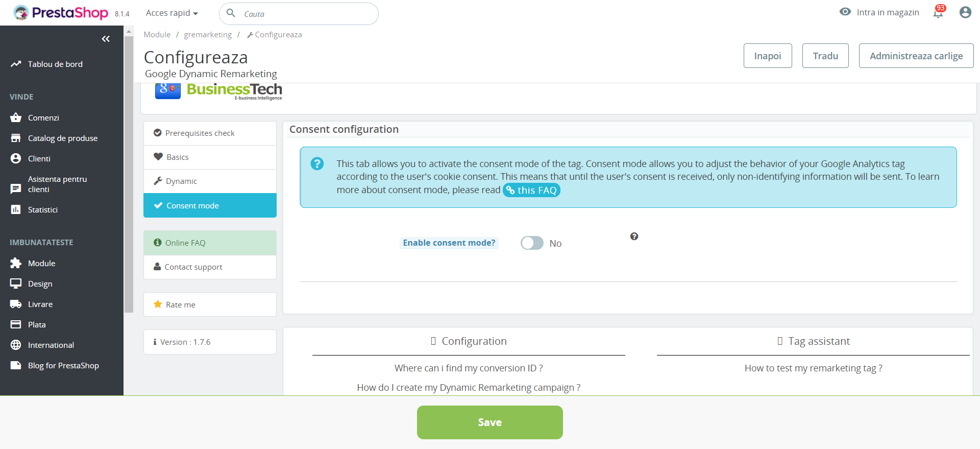Open the Acces rapid dropdown

(171, 13)
